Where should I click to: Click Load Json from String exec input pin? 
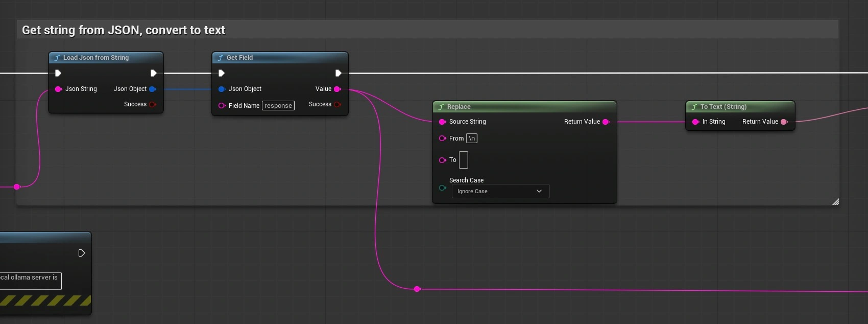point(58,73)
